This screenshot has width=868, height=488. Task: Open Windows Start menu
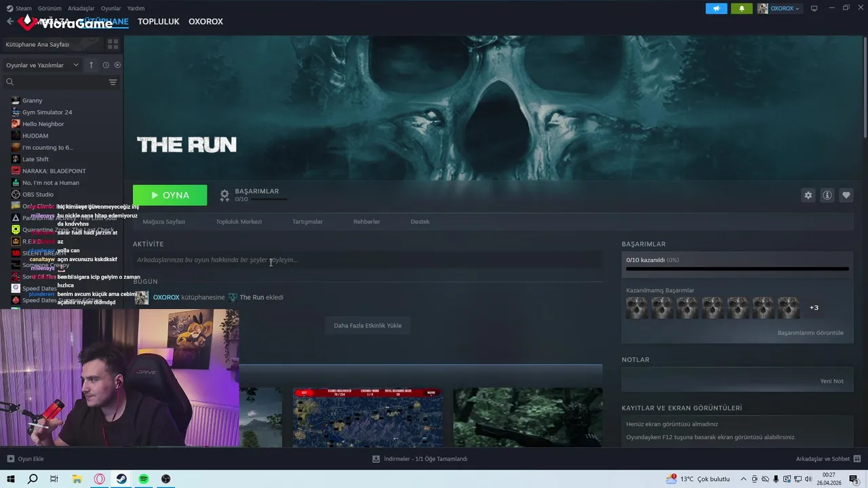click(11, 479)
